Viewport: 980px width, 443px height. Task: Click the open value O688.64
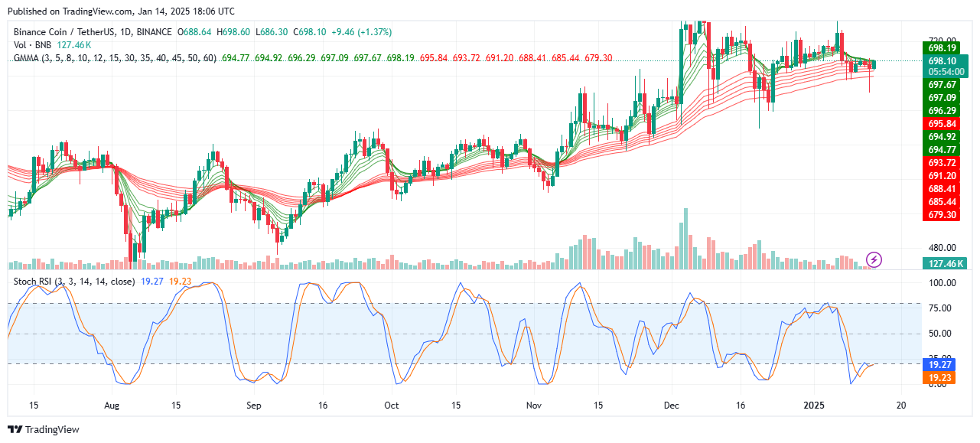(x=195, y=32)
